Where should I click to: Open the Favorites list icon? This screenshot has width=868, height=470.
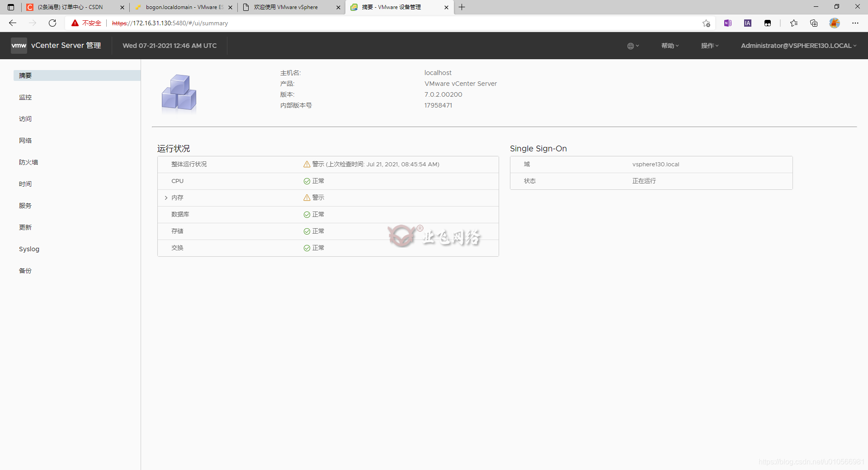(x=794, y=23)
